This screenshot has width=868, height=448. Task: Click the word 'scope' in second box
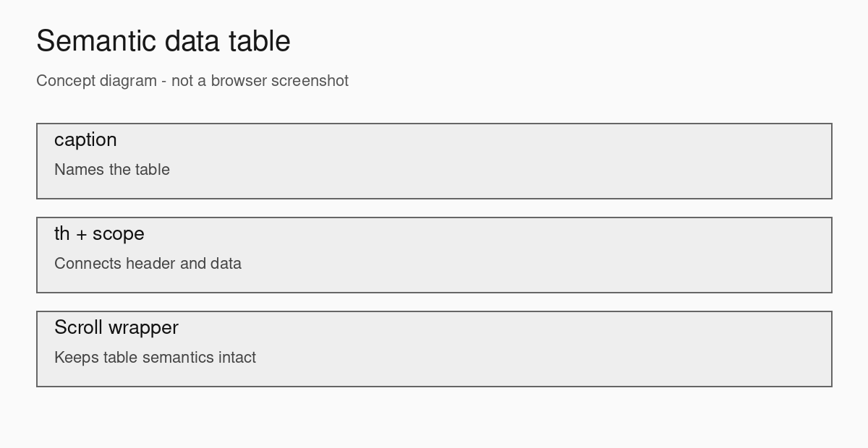coord(119,235)
